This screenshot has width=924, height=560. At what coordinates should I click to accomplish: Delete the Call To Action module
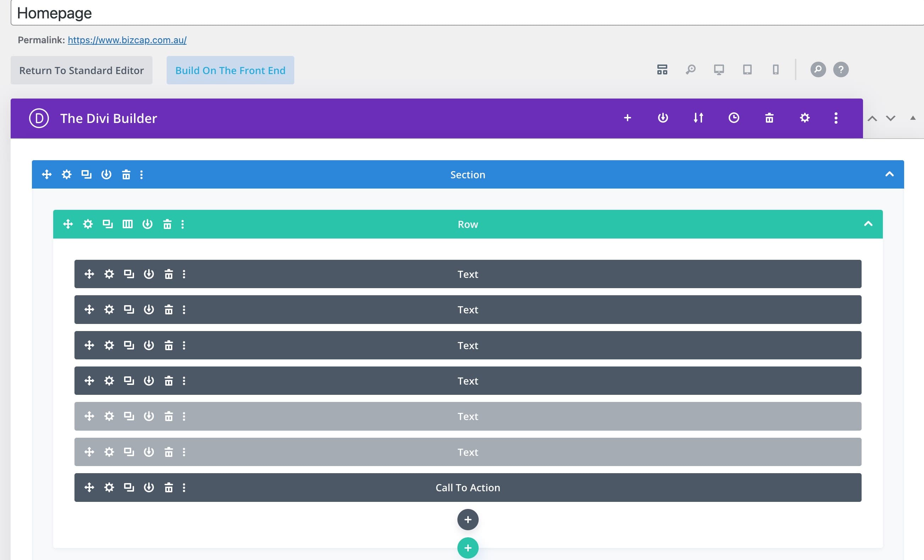coord(169,487)
